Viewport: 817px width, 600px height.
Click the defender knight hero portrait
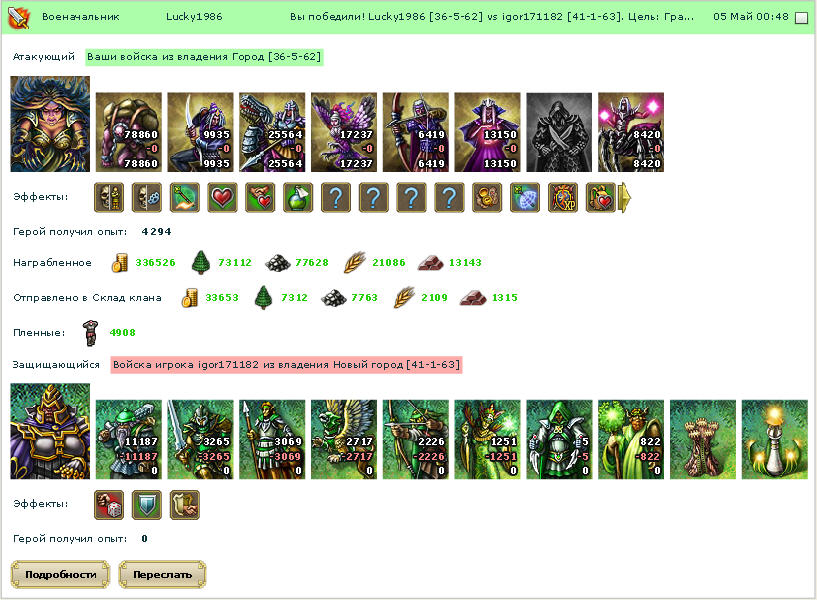coord(50,431)
